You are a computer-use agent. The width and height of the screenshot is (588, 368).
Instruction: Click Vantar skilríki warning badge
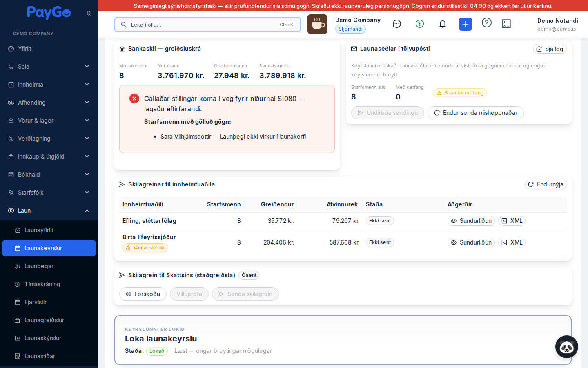145,248
